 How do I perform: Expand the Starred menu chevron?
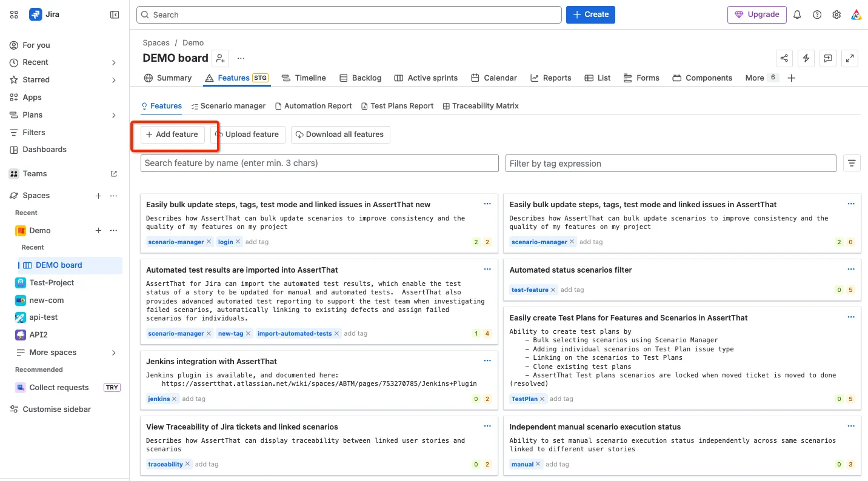point(114,80)
